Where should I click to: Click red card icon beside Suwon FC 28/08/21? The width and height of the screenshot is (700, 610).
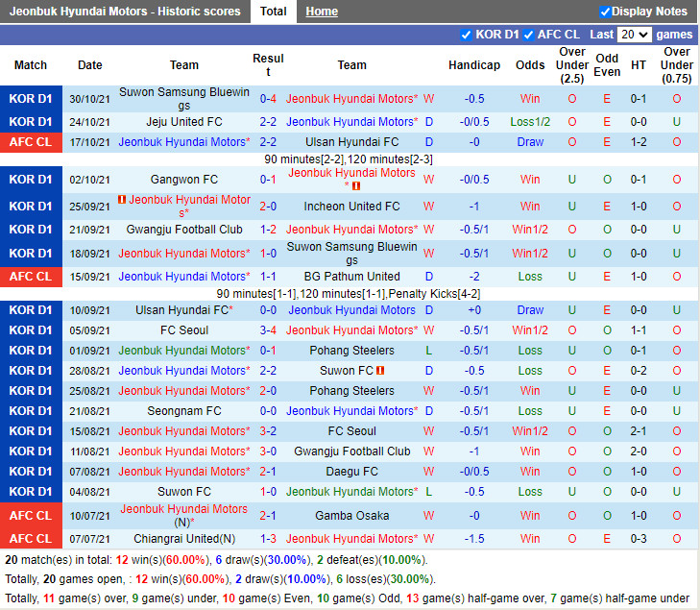[380, 371]
